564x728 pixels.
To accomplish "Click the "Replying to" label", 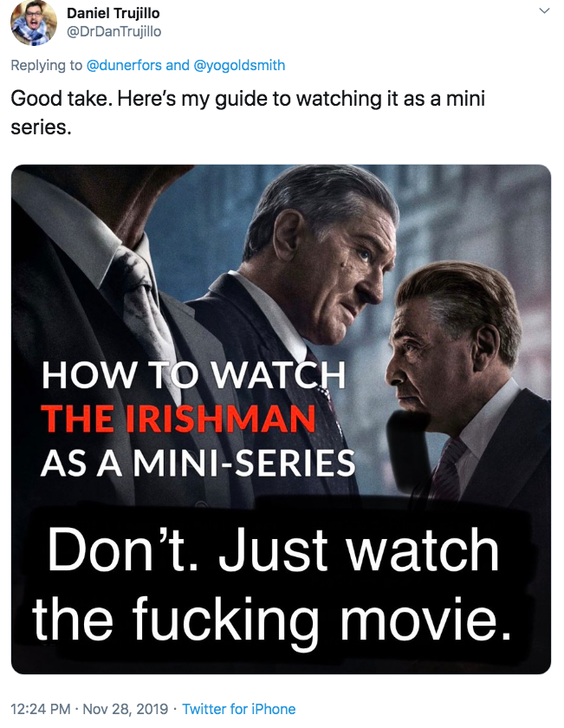I will click(x=47, y=65).
